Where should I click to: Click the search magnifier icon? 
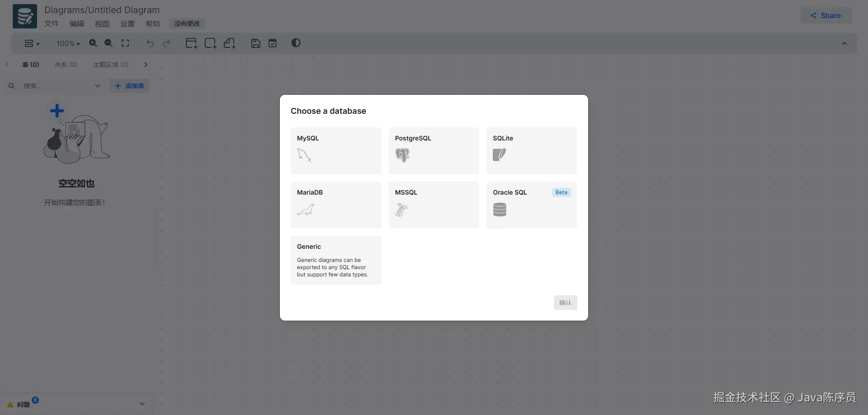pyautogui.click(x=11, y=86)
